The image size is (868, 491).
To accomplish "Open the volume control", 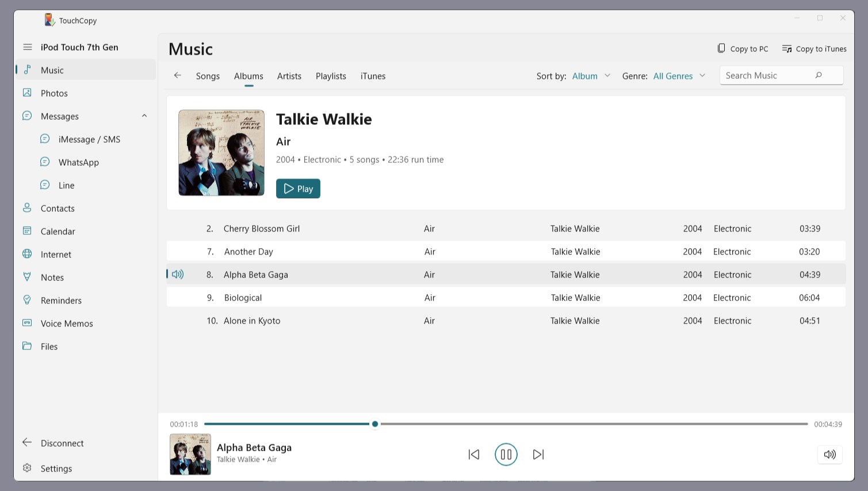I will click(x=830, y=454).
